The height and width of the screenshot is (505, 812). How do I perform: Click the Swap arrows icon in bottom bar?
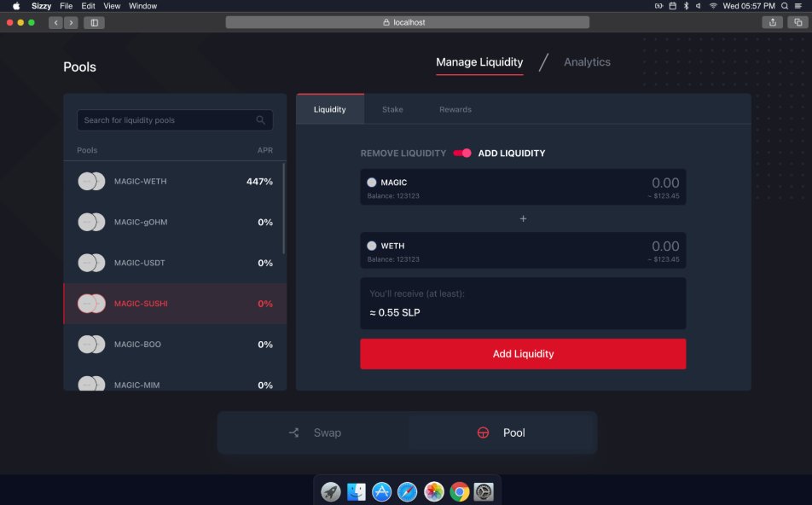click(294, 432)
